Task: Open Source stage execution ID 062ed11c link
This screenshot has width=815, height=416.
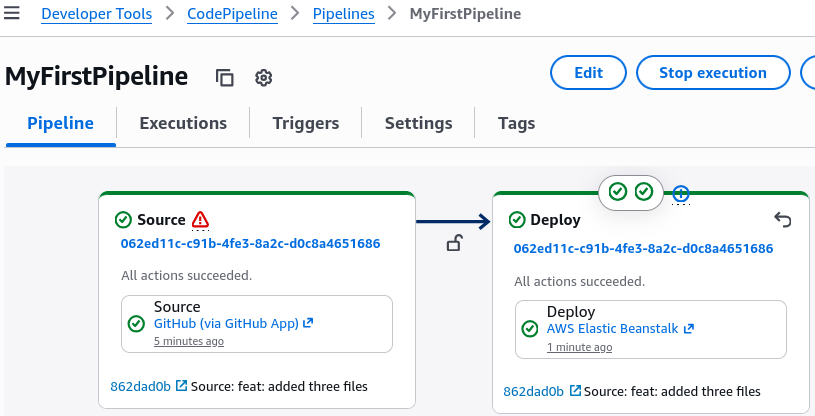Action: coord(251,243)
